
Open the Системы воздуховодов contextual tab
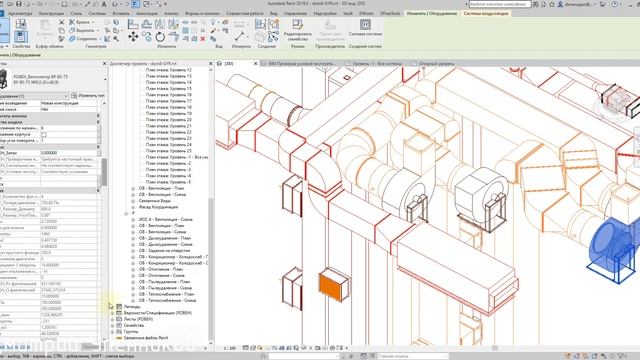pos(486,13)
